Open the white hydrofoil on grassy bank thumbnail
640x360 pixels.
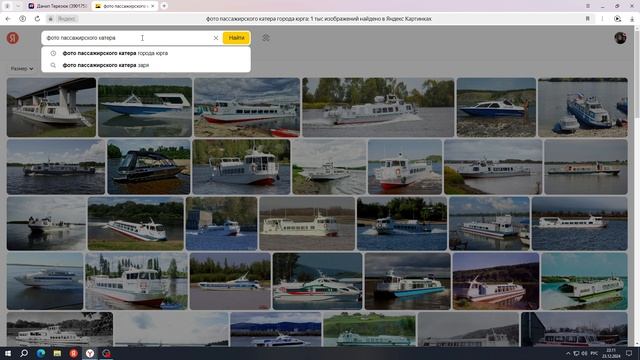coord(136,224)
